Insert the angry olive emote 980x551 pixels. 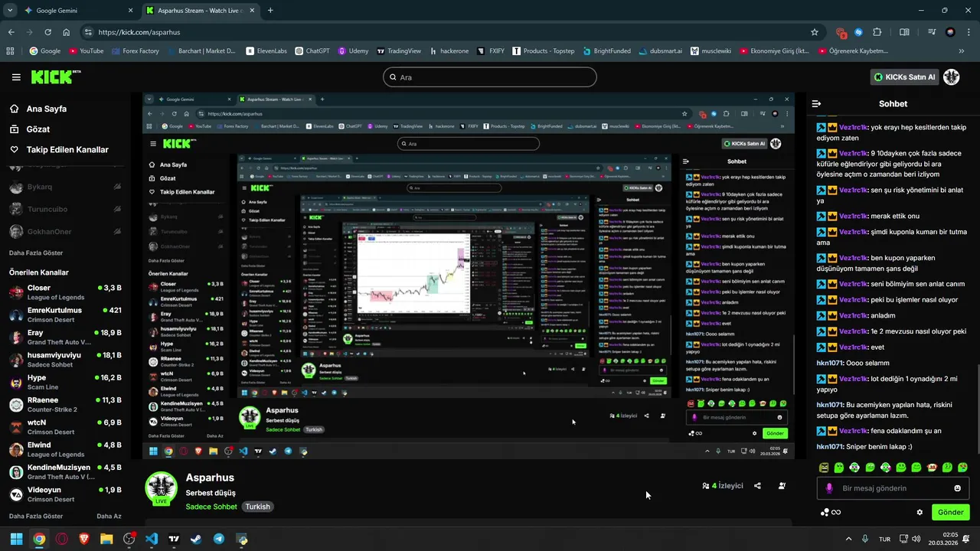pyautogui.click(x=824, y=468)
